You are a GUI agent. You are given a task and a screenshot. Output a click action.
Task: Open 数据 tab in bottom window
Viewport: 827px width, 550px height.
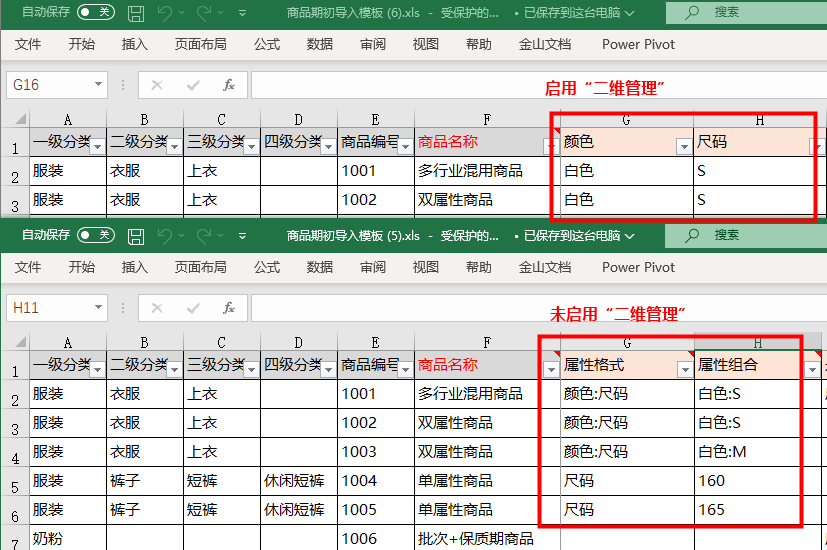(320, 267)
